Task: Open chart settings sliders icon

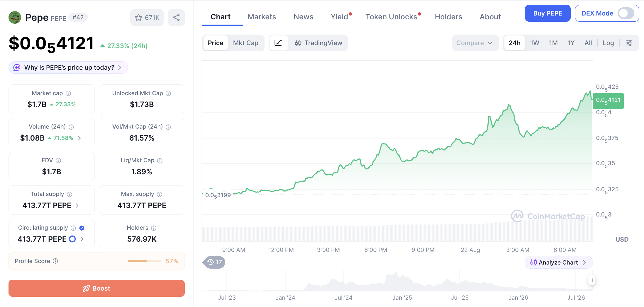Action: (629, 43)
